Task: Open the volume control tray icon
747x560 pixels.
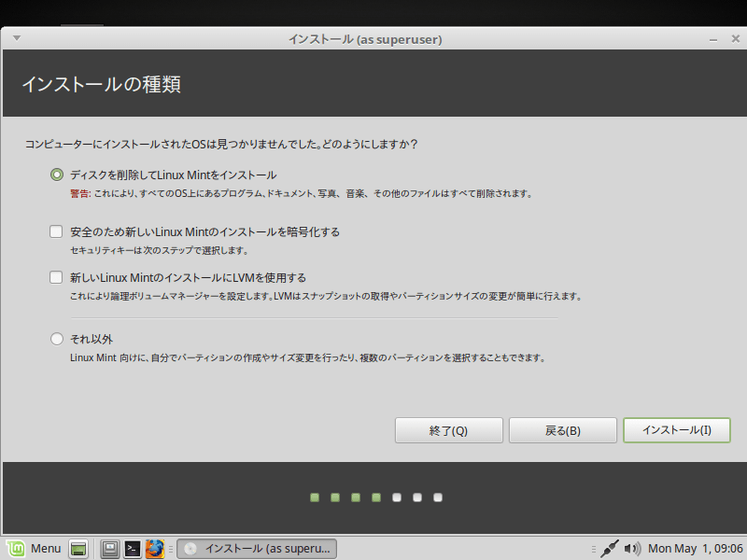Action: (x=632, y=549)
